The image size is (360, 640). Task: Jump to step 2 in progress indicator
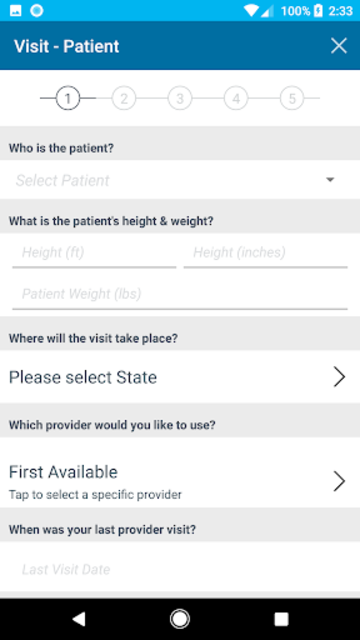124,98
